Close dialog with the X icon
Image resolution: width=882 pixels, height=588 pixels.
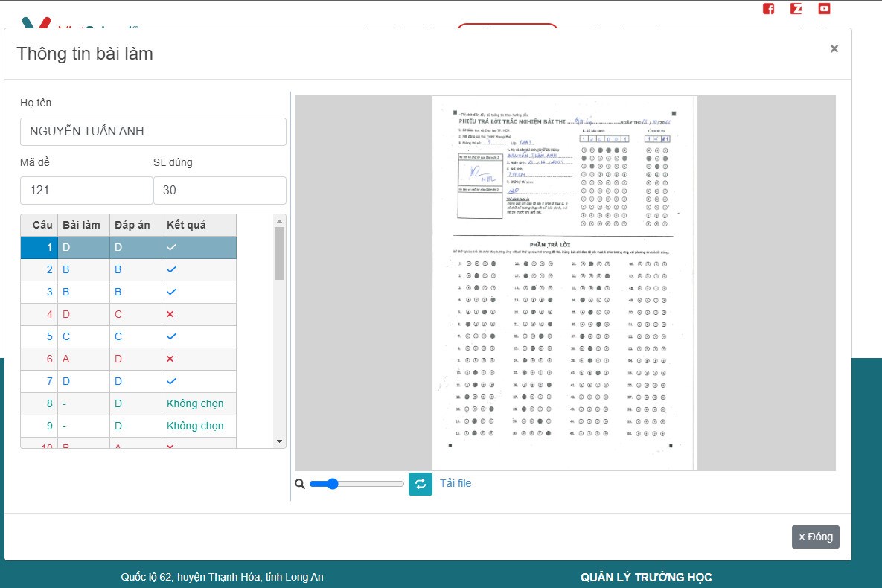(834, 49)
